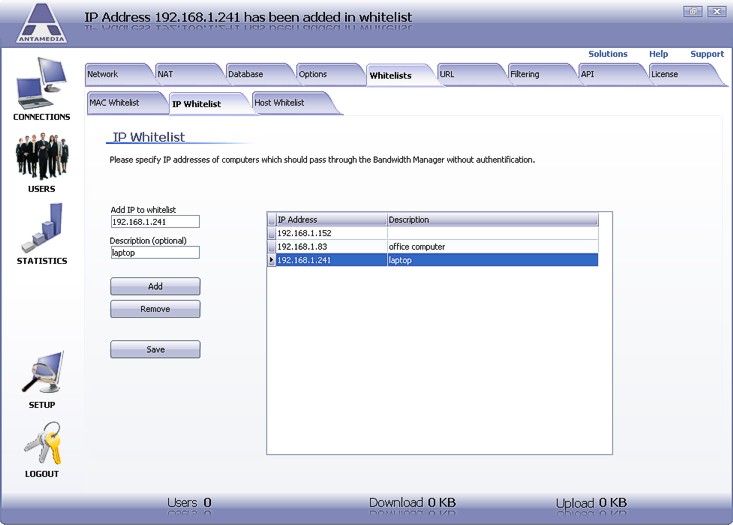Open the Setup magnifier monitor icon

[43, 372]
